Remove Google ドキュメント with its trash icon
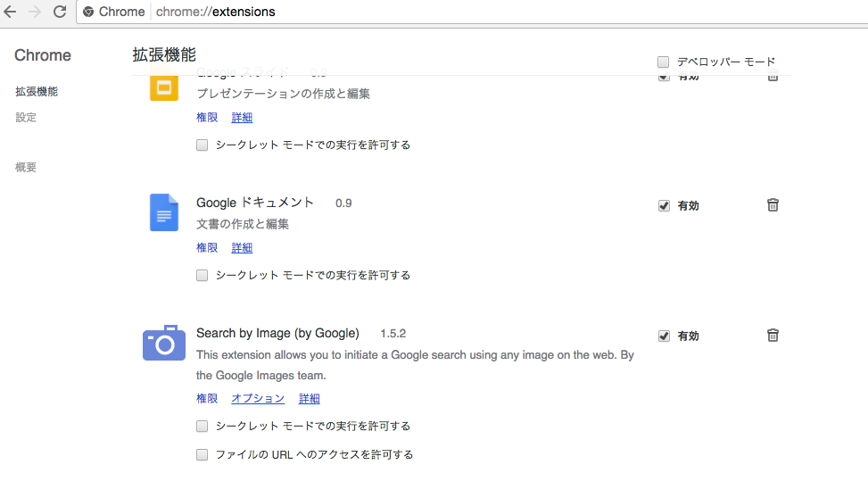 point(773,205)
